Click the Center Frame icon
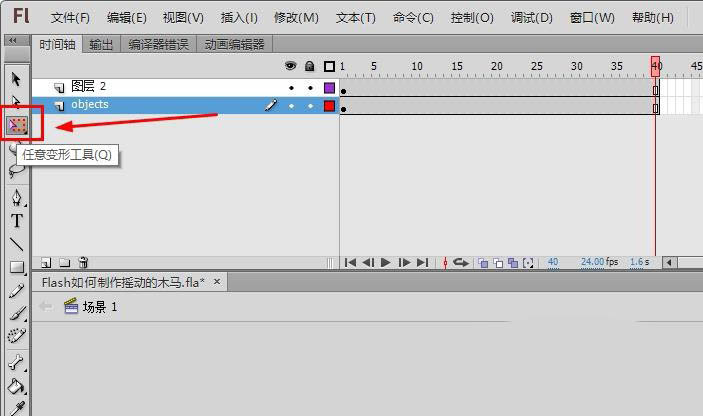703x416 pixels. pyautogui.click(x=445, y=263)
